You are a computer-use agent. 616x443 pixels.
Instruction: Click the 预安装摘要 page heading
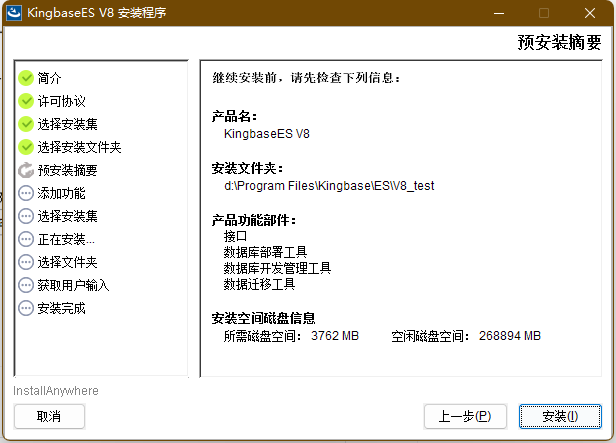(x=559, y=42)
